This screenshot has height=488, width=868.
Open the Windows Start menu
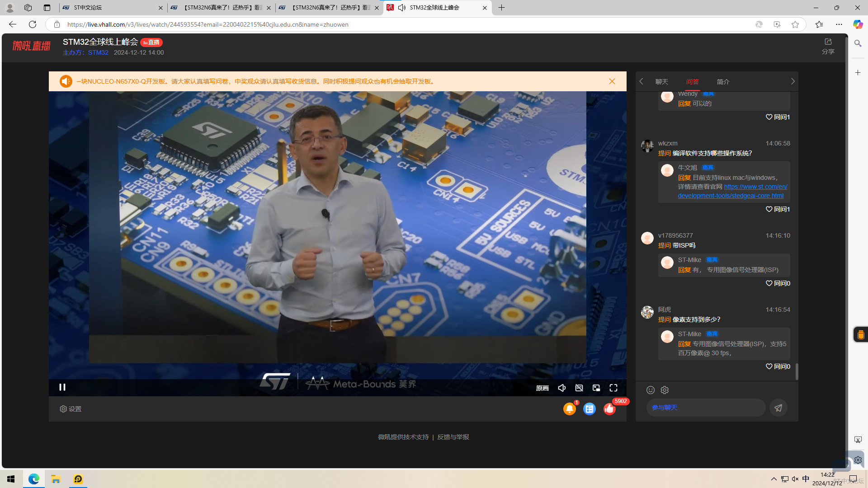pyautogui.click(x=11, y=479)
